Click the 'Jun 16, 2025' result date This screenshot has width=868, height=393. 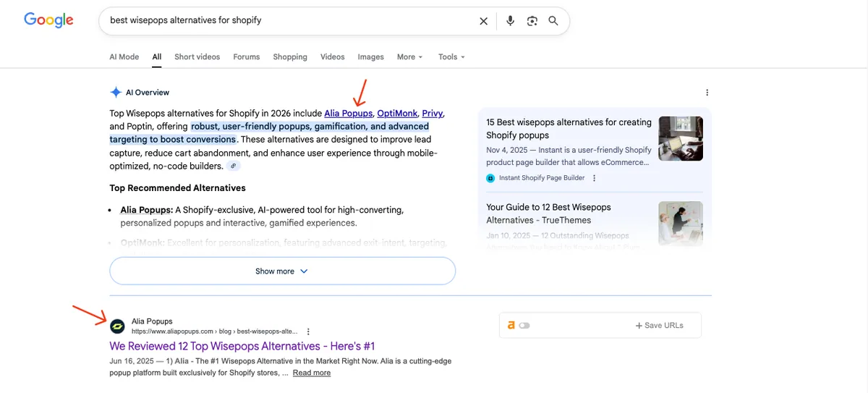click(132, 360)
